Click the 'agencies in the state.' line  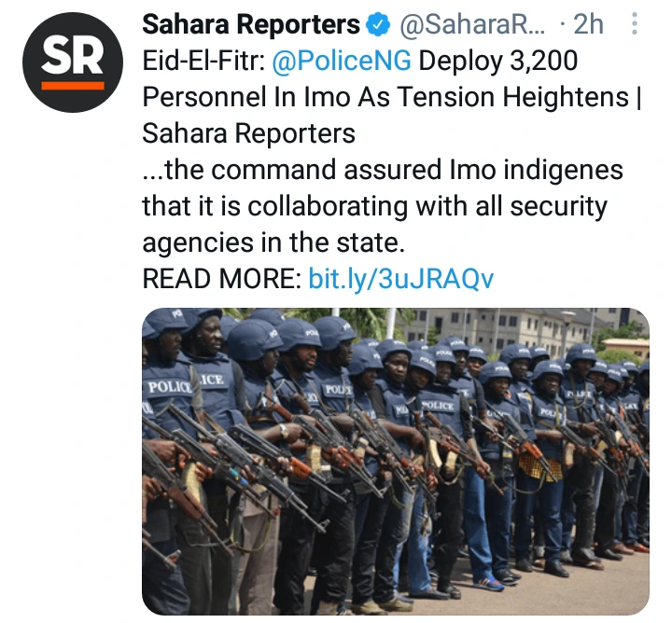(x=273, y=242)
